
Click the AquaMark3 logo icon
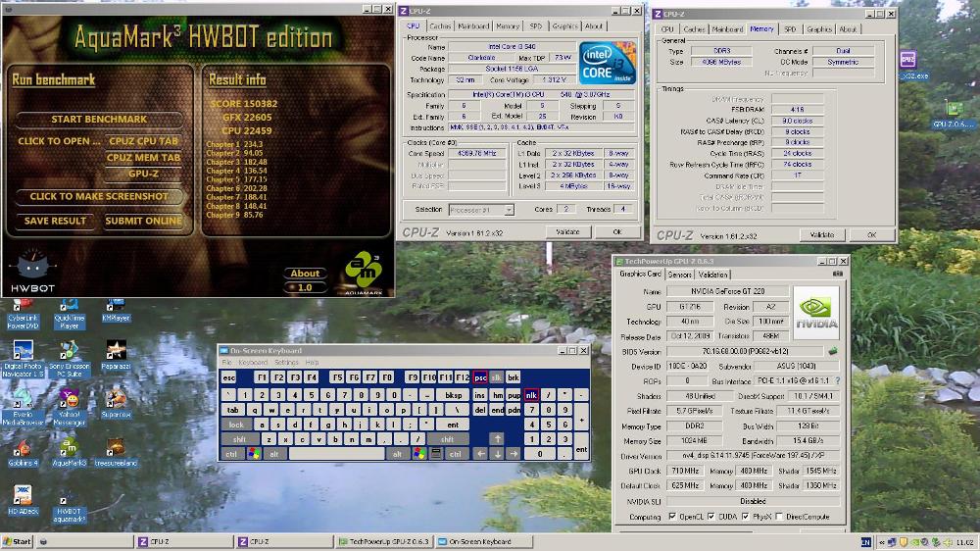tap(364, 273)
